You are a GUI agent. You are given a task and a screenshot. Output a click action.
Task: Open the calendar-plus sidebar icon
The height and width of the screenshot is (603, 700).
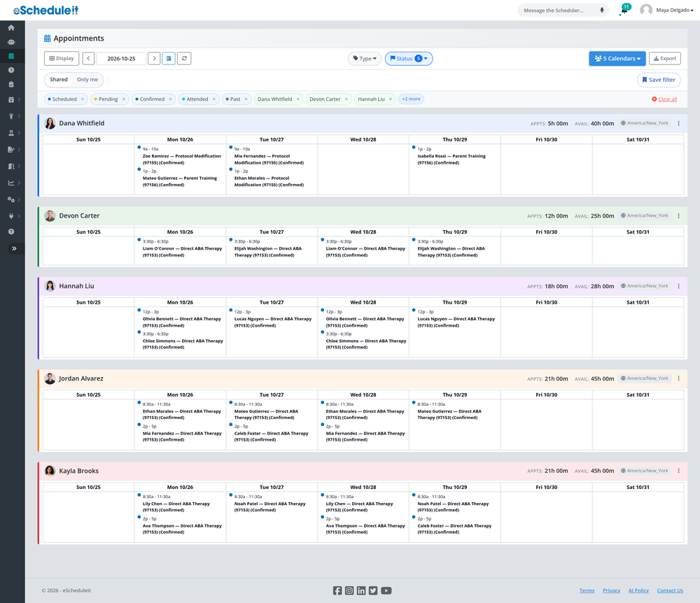11,99
